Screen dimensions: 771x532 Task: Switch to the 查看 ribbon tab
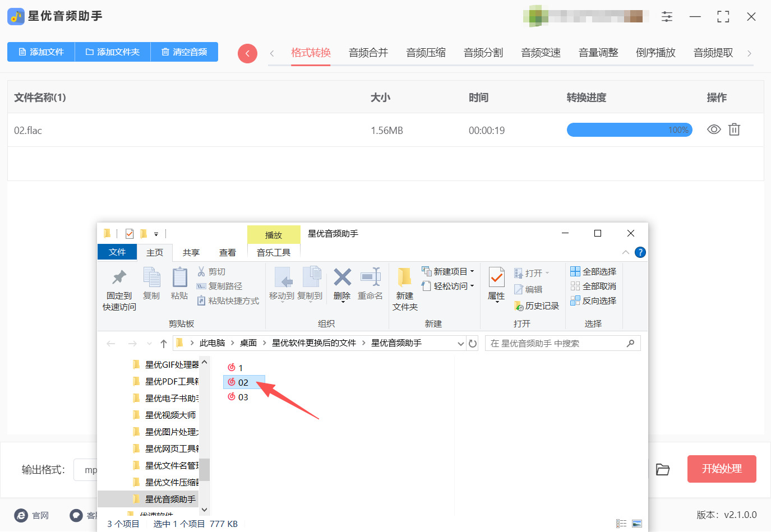228,253
